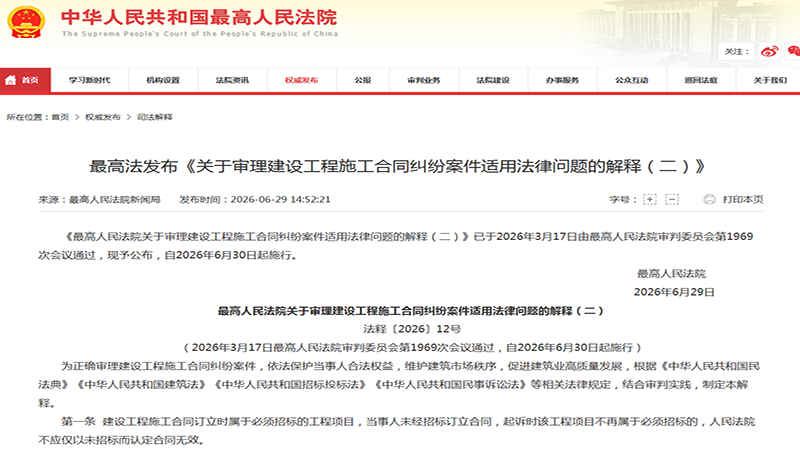Go to 司法解释 in breadcrumb
This screenshot has height=450, width=800.
pyautogui.click(x=155, y=117)
